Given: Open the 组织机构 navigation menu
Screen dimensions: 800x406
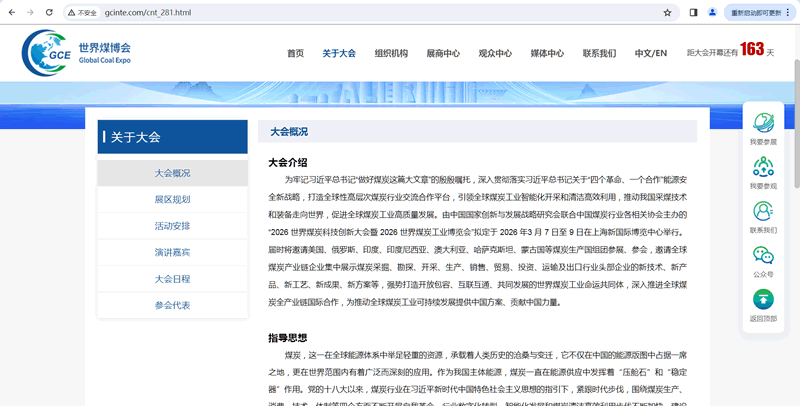Looking at the screenshot, I should coord(391,53).
